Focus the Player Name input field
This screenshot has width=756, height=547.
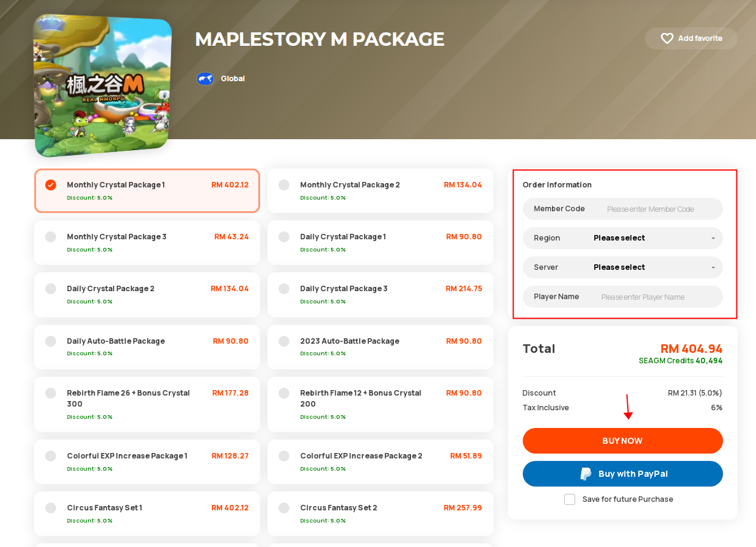(x=623, y=297)
